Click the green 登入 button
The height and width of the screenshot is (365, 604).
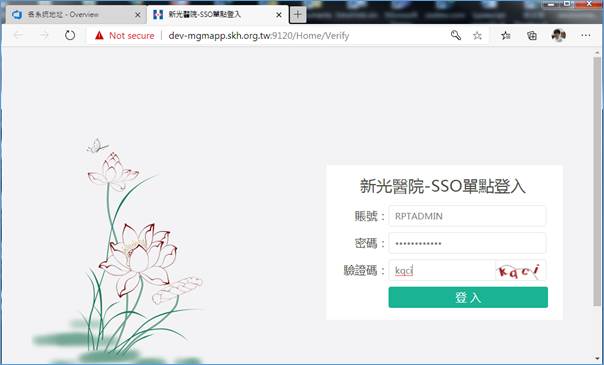pyautogui.click(x=468, y=297)
